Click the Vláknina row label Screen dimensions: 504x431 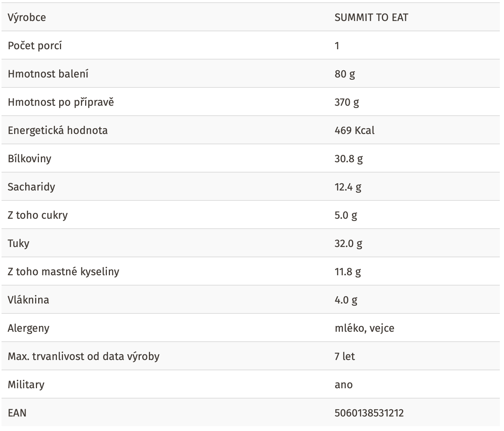(x=28, y=300)
